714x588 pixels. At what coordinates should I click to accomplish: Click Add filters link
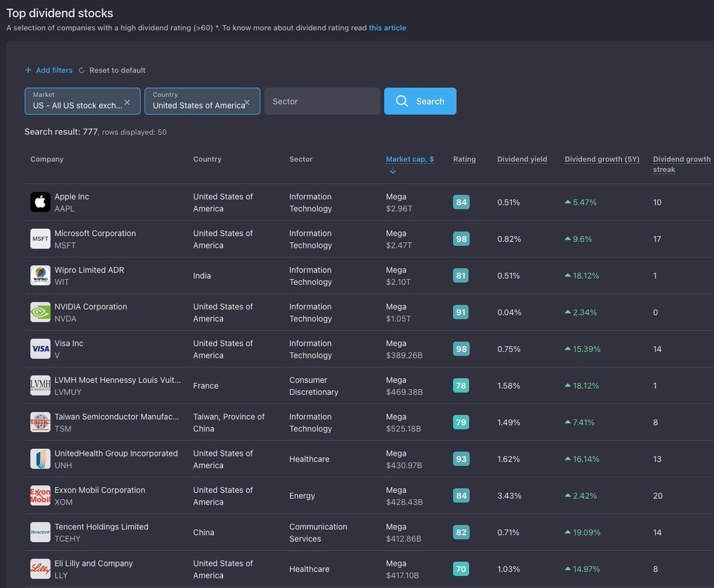54,70
